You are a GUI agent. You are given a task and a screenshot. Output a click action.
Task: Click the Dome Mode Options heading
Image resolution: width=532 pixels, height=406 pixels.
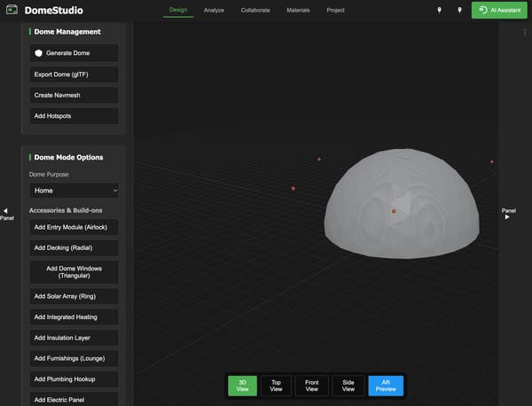click(68, 158)
